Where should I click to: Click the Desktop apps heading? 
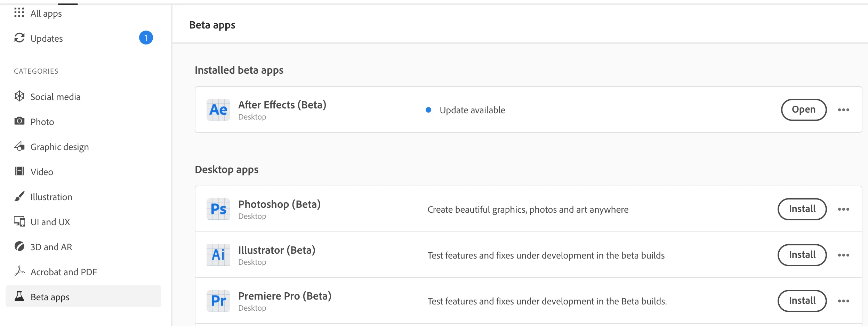coord(227,170)
